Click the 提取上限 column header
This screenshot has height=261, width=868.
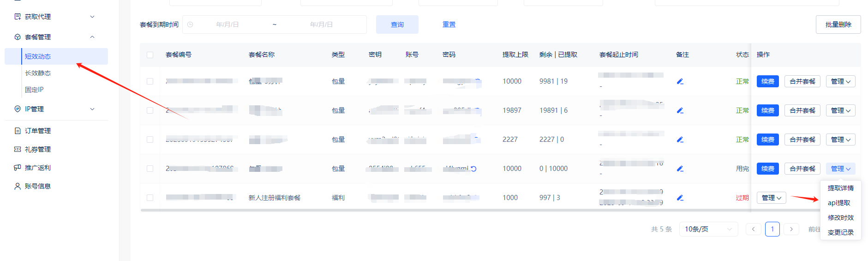(x=515, y=55)
